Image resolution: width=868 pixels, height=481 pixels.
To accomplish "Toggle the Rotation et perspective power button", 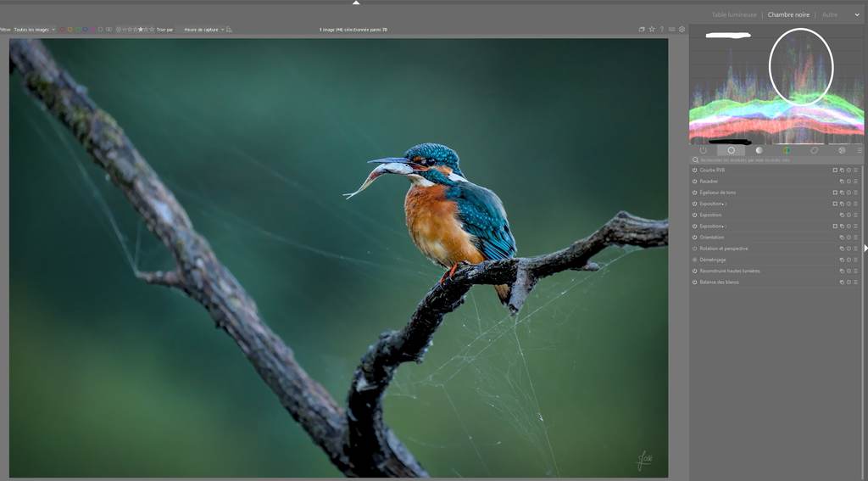I will tap(695, 249).
